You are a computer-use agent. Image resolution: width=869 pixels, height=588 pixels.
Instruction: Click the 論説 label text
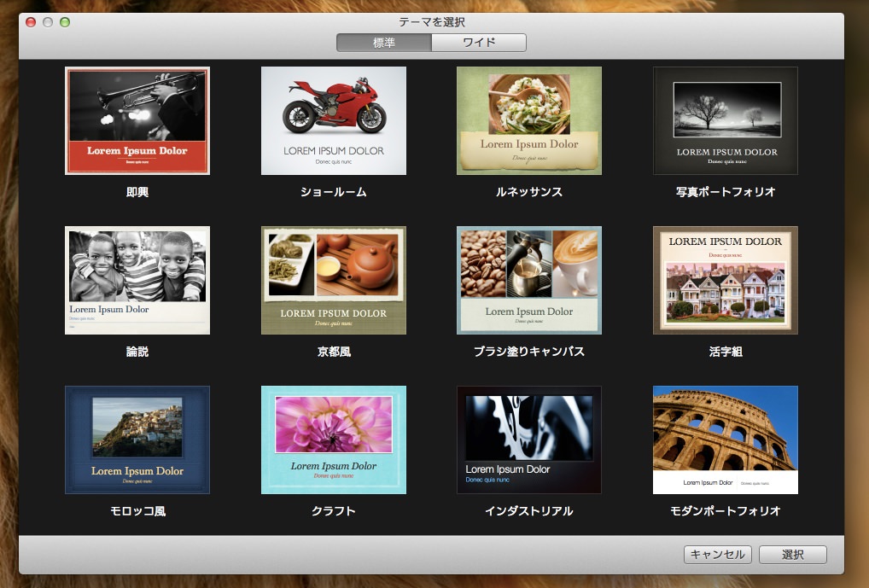click(x=137, y=352)
